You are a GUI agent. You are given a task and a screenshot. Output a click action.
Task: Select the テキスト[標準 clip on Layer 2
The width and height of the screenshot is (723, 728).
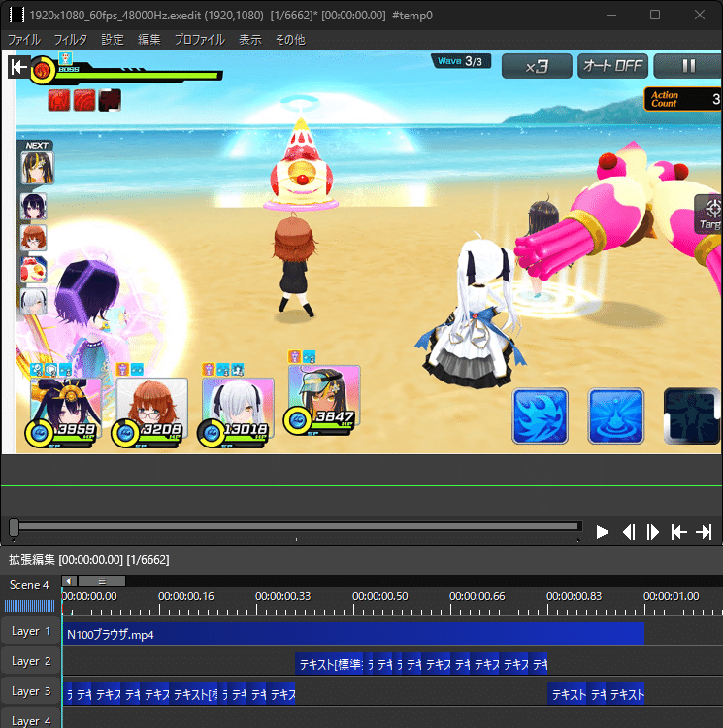(x=330, y=664)
